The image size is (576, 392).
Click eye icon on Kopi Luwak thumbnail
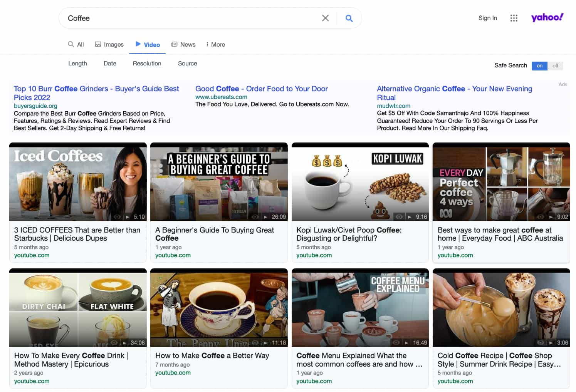click(400, 217)
